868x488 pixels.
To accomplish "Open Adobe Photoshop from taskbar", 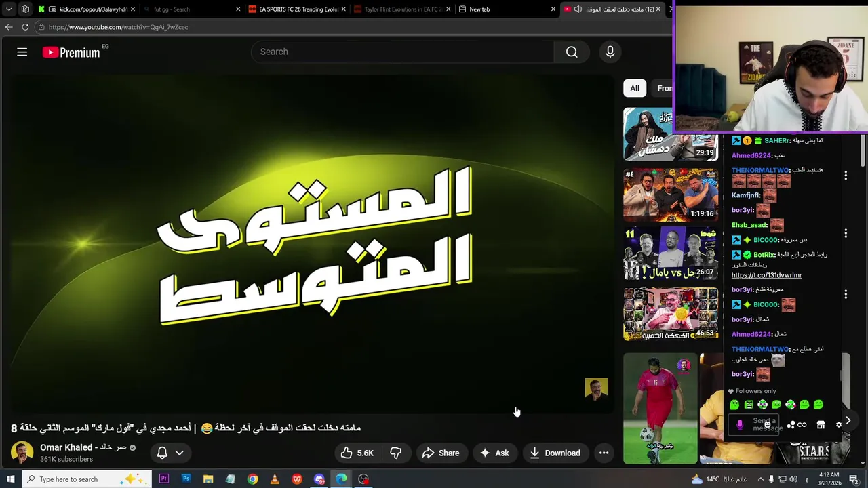I will coord(186,479).
